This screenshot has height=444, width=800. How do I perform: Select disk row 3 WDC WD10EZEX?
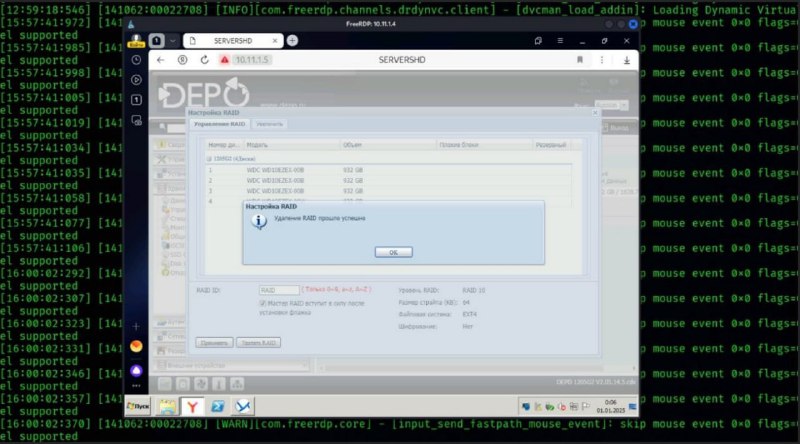click(388, 191)
